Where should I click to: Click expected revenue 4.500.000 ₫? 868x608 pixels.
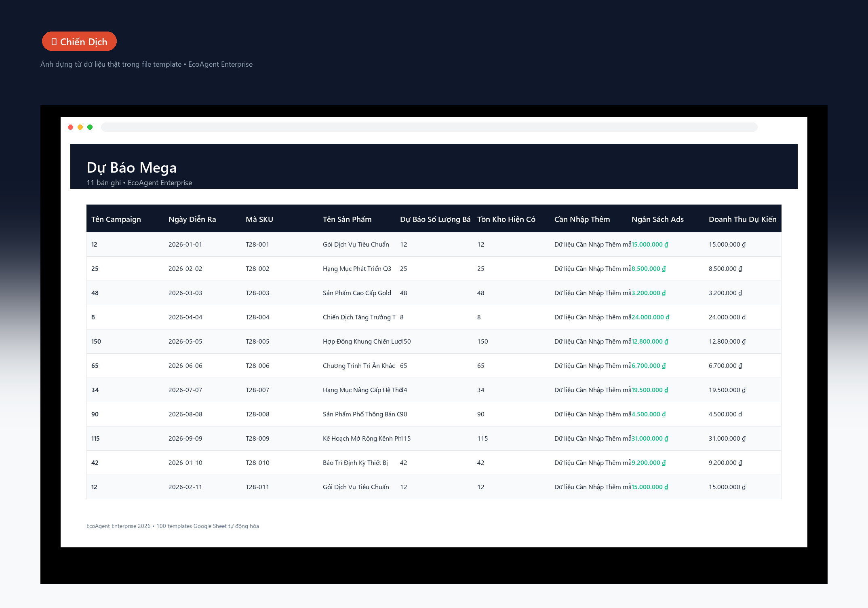725,414
